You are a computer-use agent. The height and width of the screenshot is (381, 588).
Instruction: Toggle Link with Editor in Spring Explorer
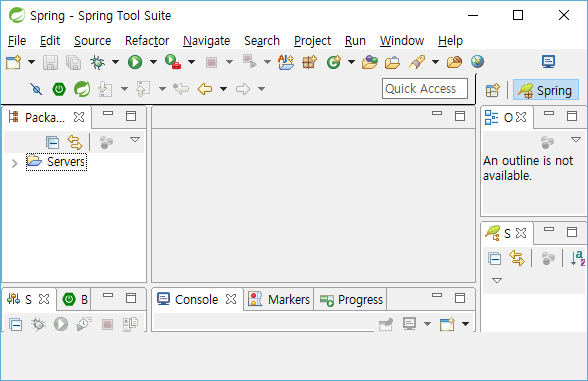517,258
